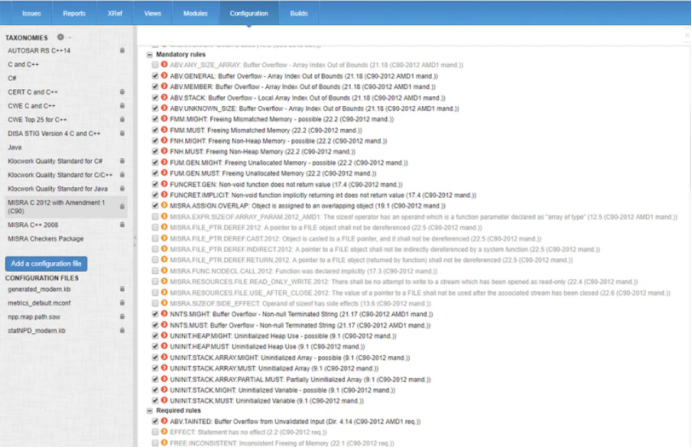Screen dimensions: 692x448
Task: Click the lock icon next to generated_modern.kb
Action: click(121, 287)
